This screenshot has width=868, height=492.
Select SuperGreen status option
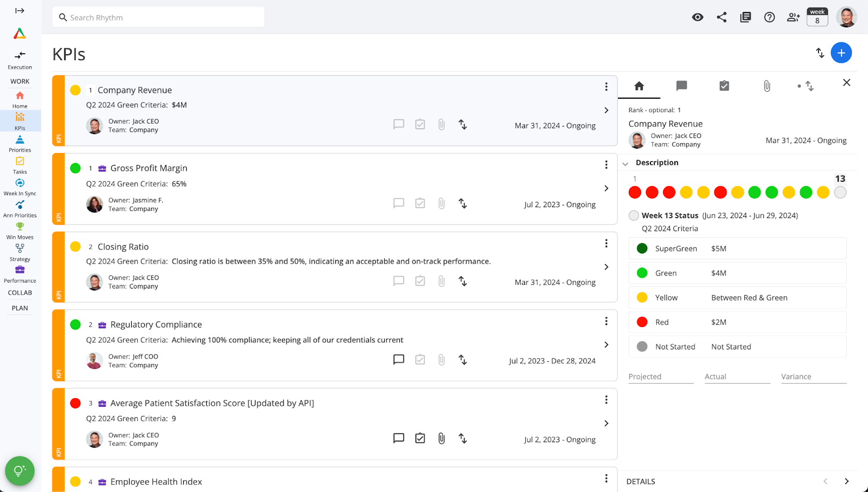[737, 248]
